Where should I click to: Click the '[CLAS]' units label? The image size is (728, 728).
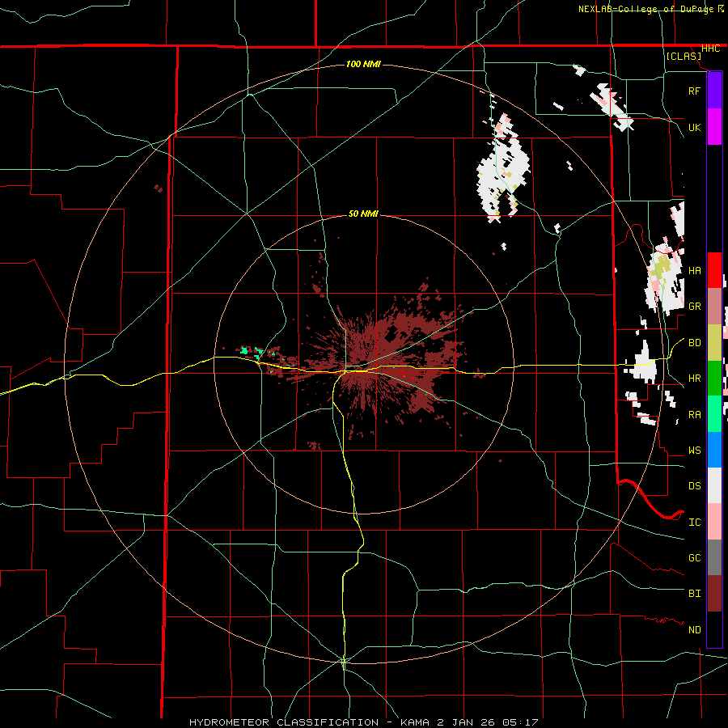click(684, 57)
